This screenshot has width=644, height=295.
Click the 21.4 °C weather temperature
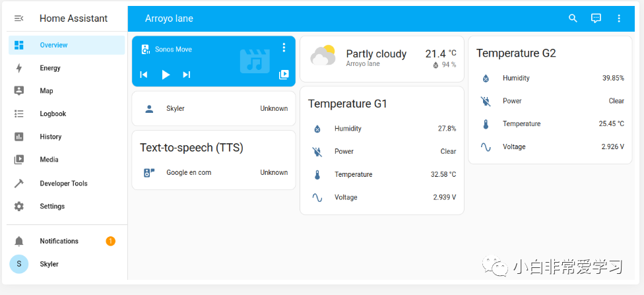[x=441, y=54]
